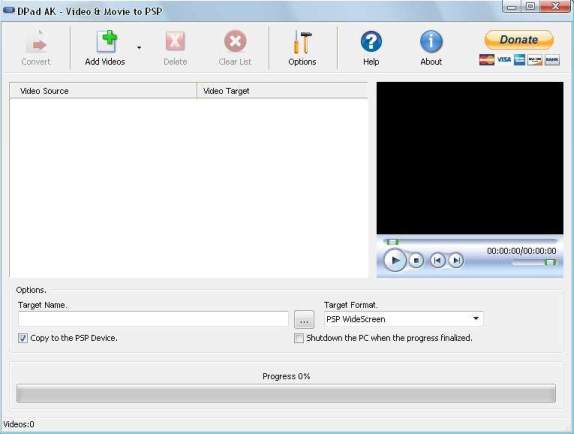
Task: Stop the video preview playback
Action: (x=416, y=260)
